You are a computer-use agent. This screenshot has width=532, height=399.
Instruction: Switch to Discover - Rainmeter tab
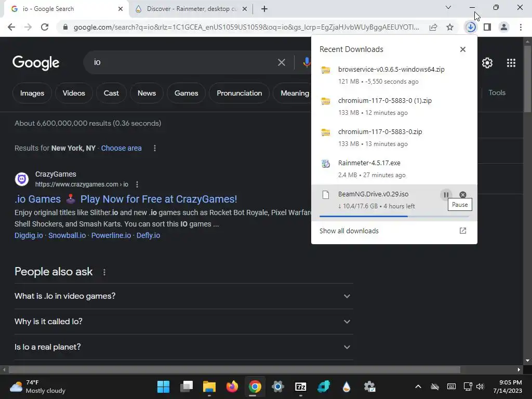coord(192,9)
